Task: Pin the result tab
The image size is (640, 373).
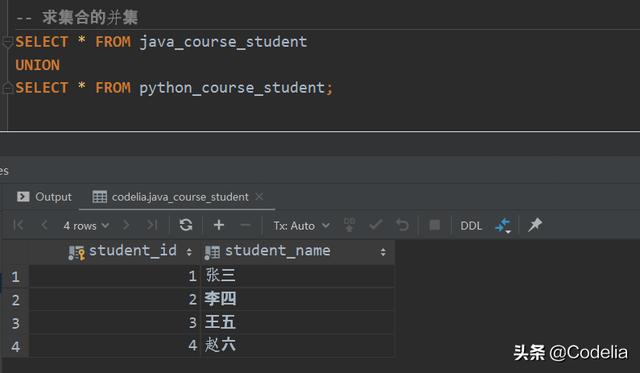Action: pyautogui.click(x=535, y=225)
